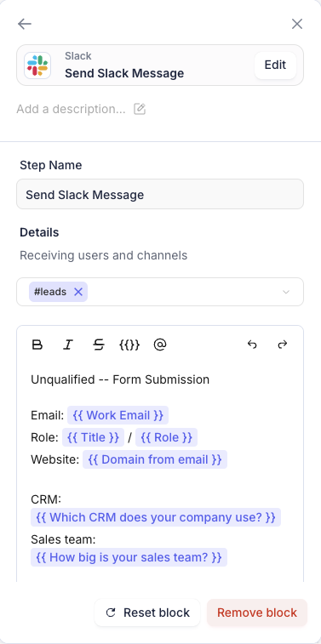Image resolution: width=321 pixels, height=644 pixels.
Task: Click the Edit button for Slack action
Action: (275, 66)
